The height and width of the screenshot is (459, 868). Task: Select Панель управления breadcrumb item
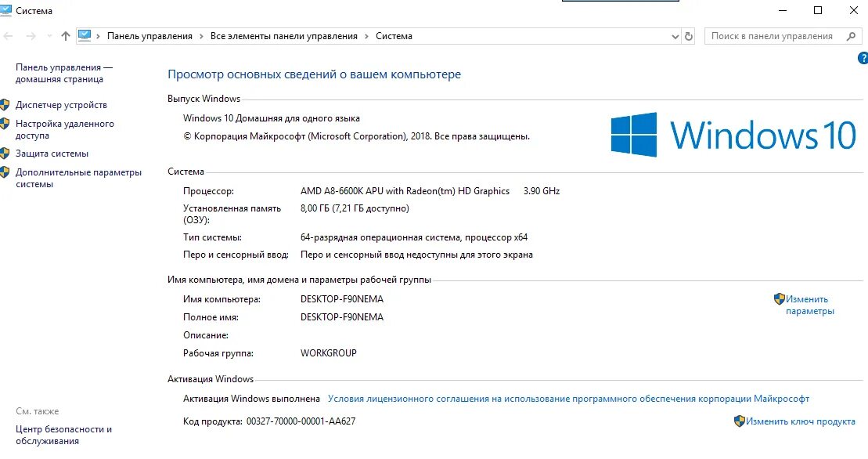[x=149, y=36]
